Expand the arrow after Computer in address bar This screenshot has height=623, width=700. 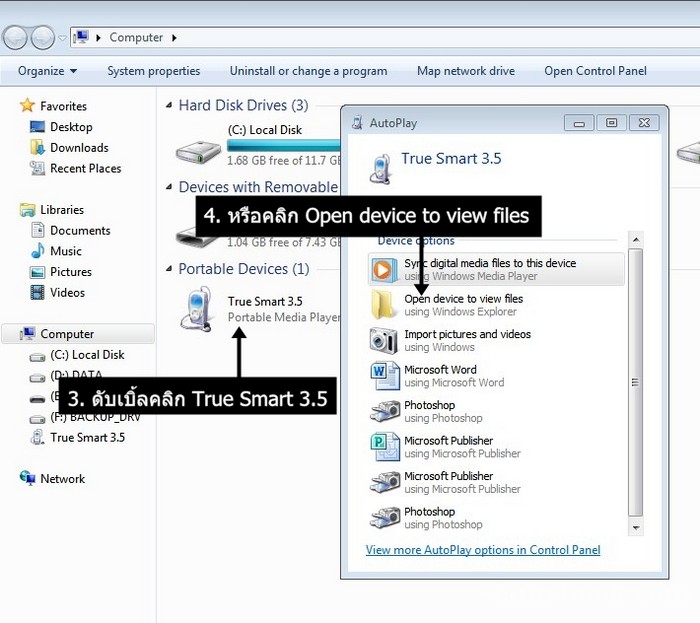[174, 38]
